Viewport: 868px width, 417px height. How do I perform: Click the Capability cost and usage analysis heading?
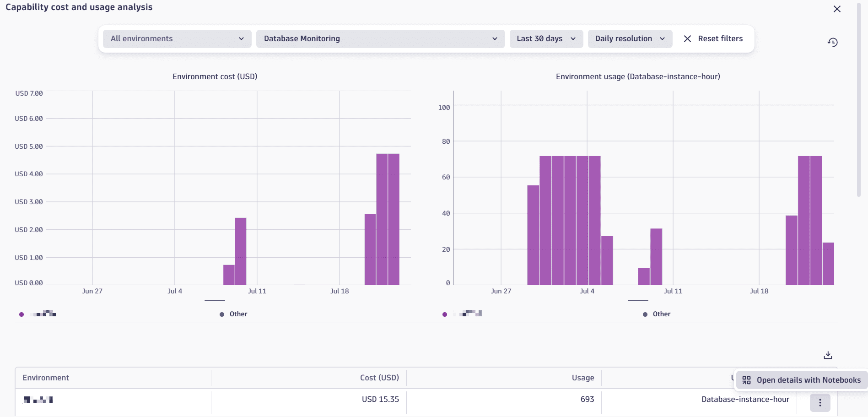[x=79, y=7]
